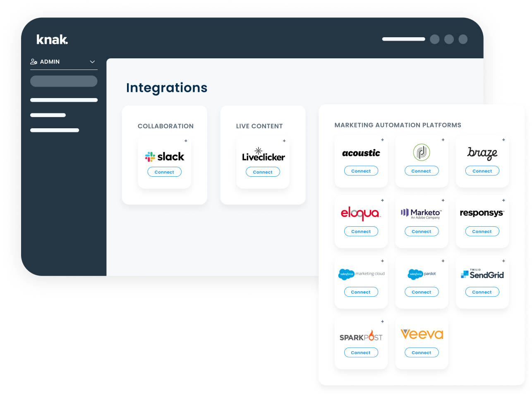532x396 pixels.
Task: Expand the ADMIN dropdown chevron
Action: click(x=92, y=62)
